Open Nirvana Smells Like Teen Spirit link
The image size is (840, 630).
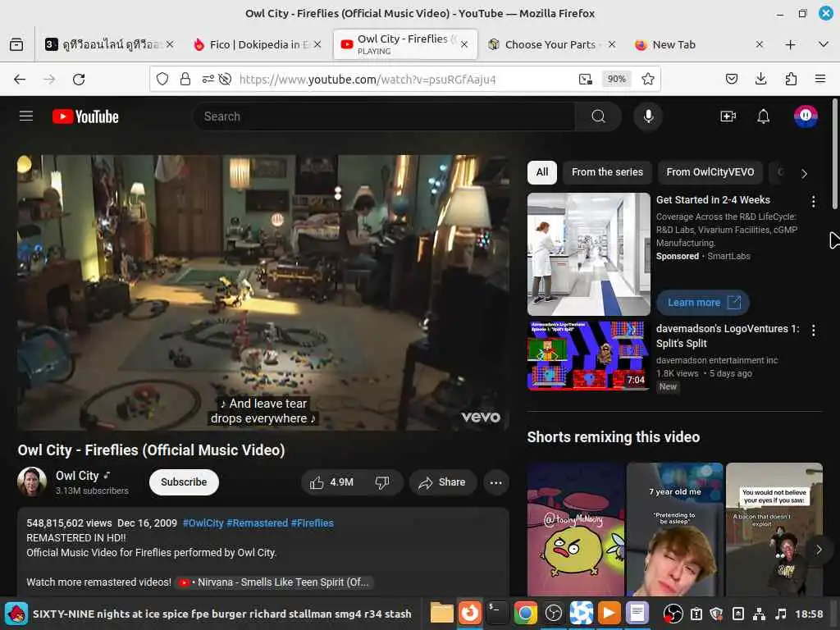[274, 582]
